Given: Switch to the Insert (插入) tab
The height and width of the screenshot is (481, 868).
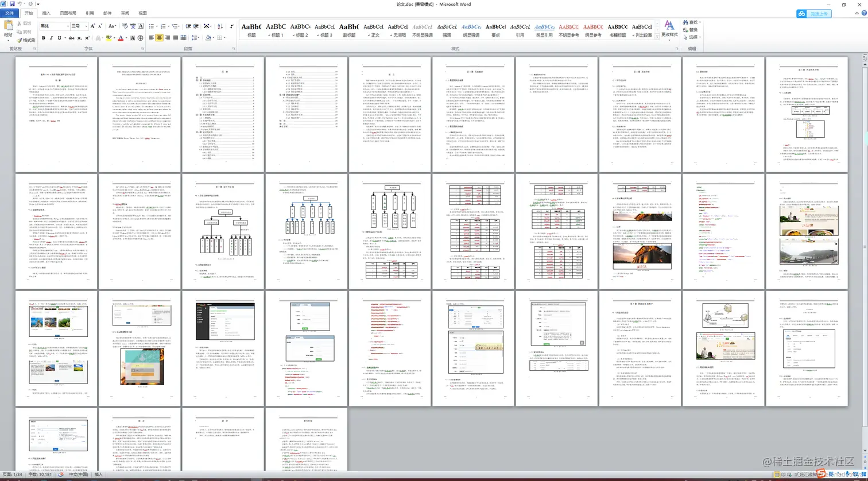Looking at the screenshot, I should click(46, 13).
